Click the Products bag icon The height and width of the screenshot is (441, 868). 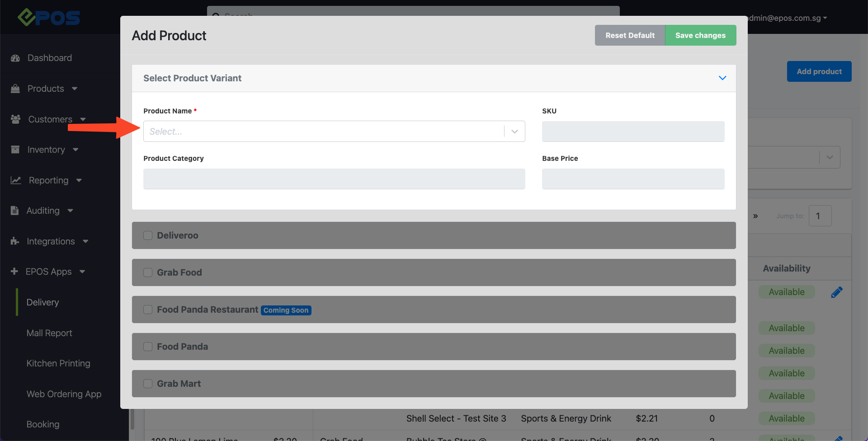click(15, 89)
